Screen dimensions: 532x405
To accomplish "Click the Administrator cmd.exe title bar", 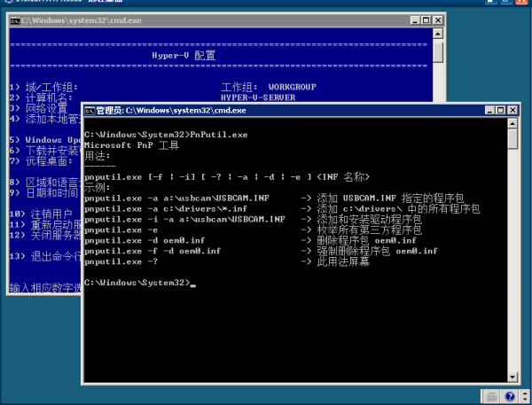I will click(x=293, y=111).
